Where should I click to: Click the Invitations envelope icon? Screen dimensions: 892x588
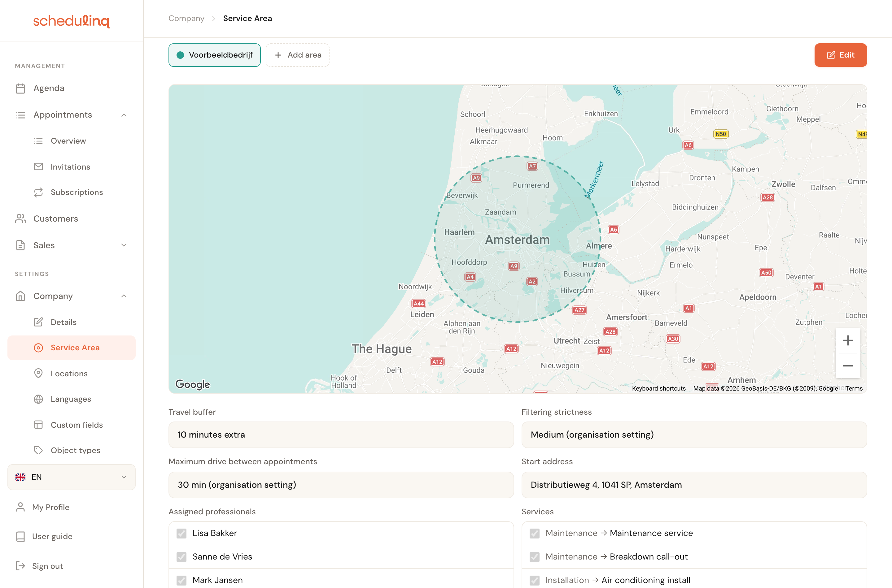[38, 166]
